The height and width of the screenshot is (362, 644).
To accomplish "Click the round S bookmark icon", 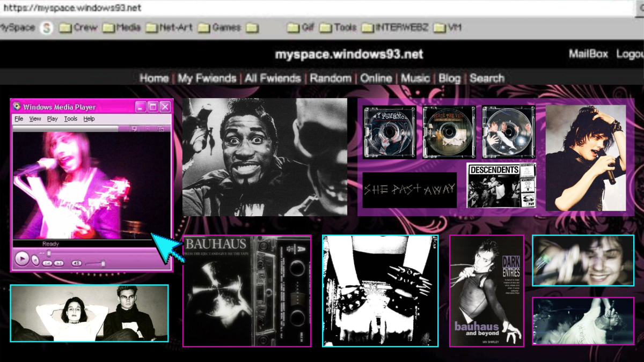I will [x=47, y=27].
